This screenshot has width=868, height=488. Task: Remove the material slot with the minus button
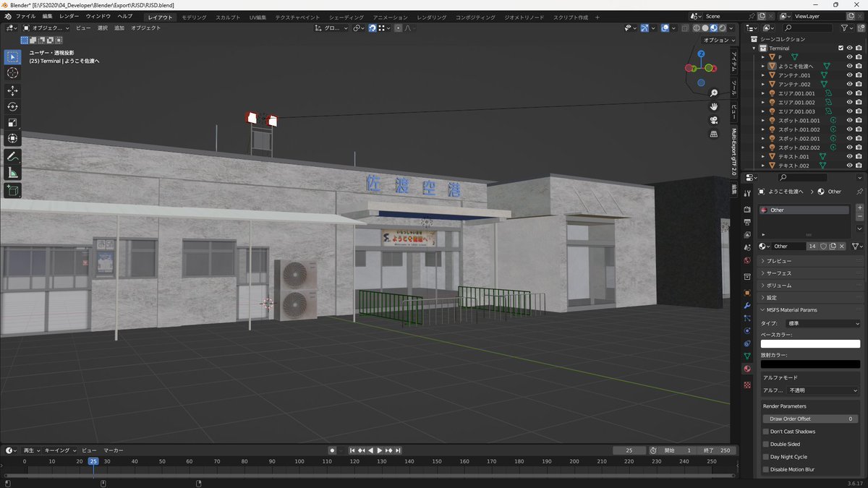(859, 216)
